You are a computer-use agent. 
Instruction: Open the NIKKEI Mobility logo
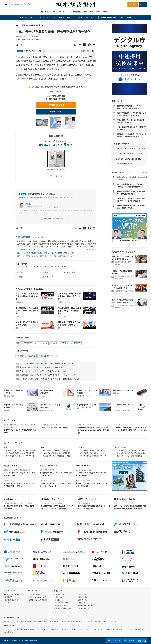52,532
